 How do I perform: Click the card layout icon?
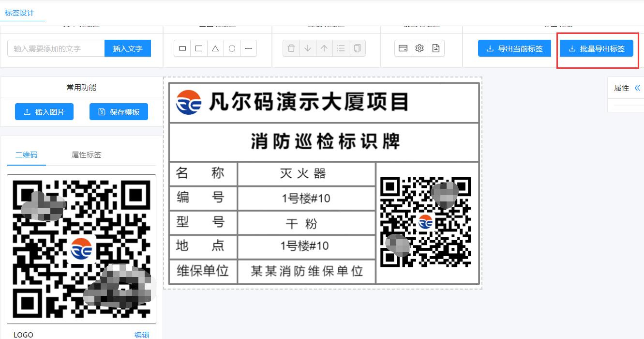click(x=403, y=48)
